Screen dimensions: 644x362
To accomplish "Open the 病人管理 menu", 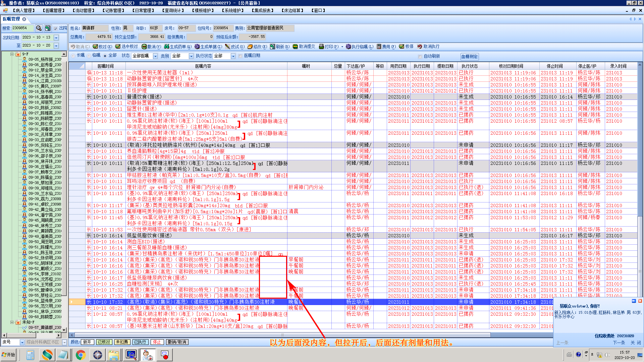I will point(24,10).
